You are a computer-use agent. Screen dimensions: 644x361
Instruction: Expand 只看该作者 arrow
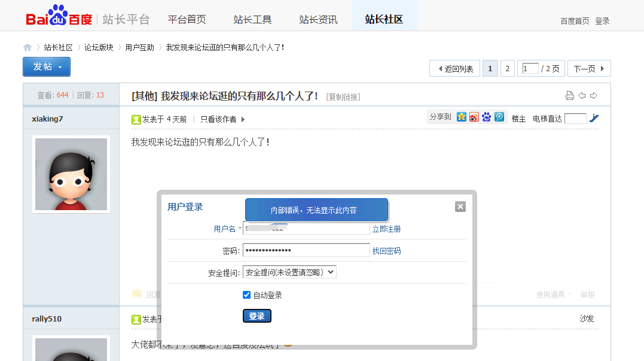(243, 119)
